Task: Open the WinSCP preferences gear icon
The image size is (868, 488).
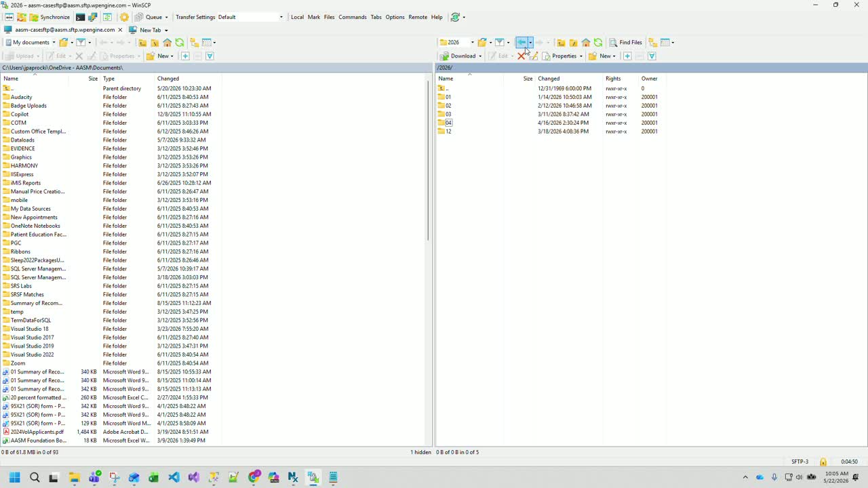Action: point(124,17)
